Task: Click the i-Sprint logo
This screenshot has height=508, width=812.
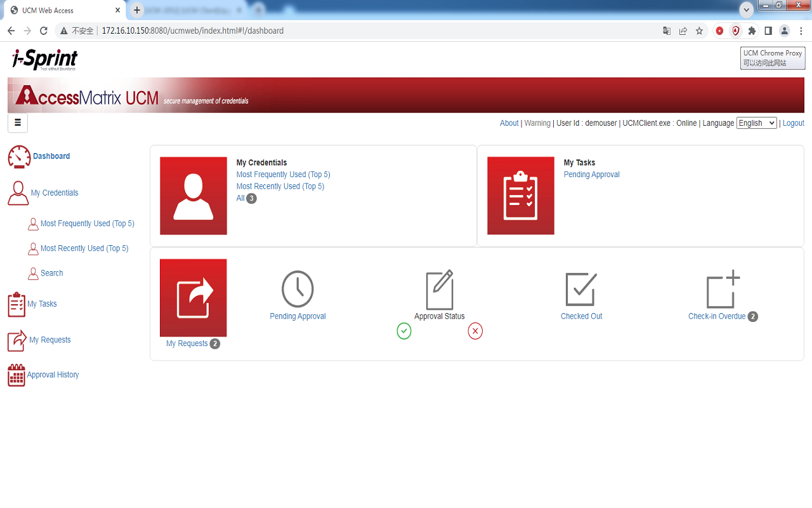Action: pyautogui.click(x=44, y=59)
